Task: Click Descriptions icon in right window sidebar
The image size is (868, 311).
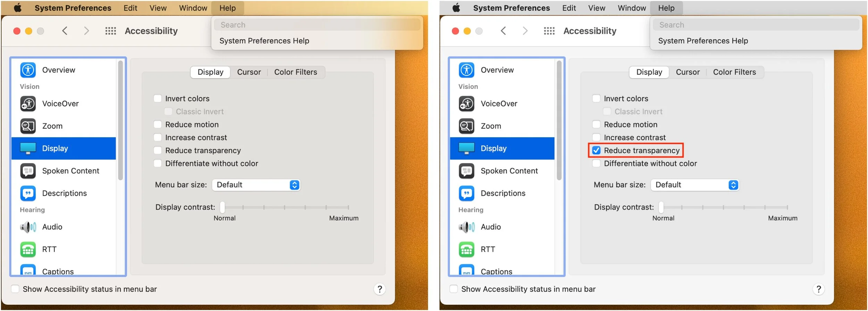Action: (466, 193)
